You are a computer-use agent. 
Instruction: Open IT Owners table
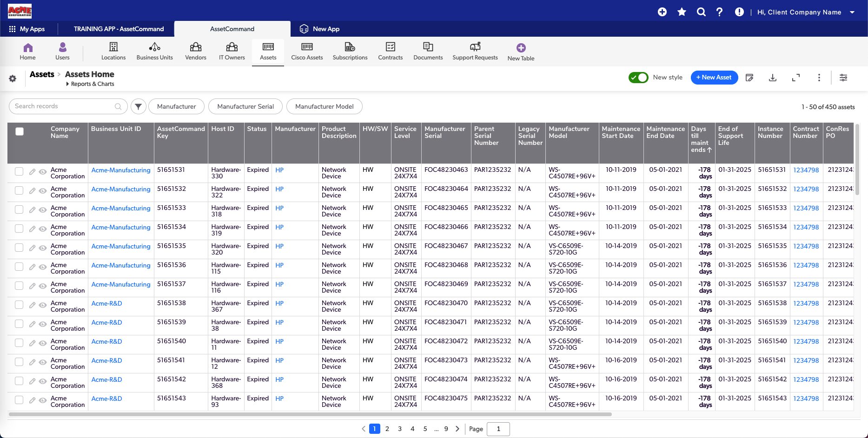coord(232,51)
